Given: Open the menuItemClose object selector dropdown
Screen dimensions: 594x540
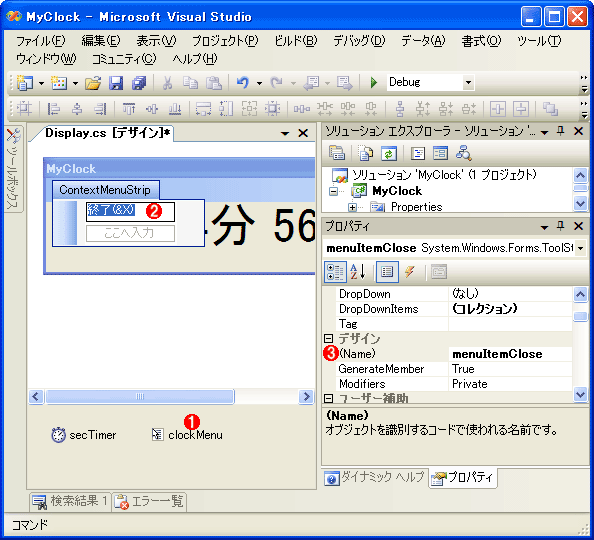Looking at the screenshot, I should click(580, 248).
